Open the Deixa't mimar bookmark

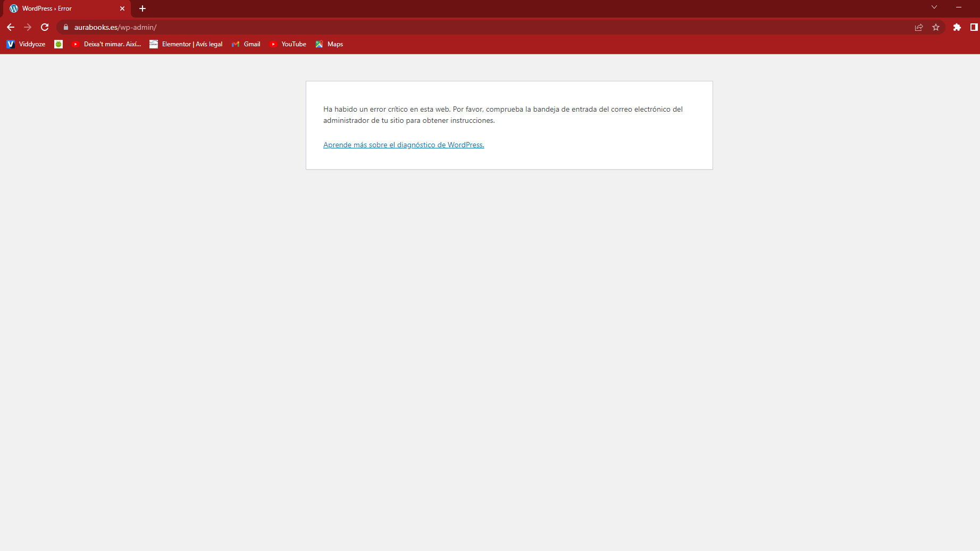[106, 44]
